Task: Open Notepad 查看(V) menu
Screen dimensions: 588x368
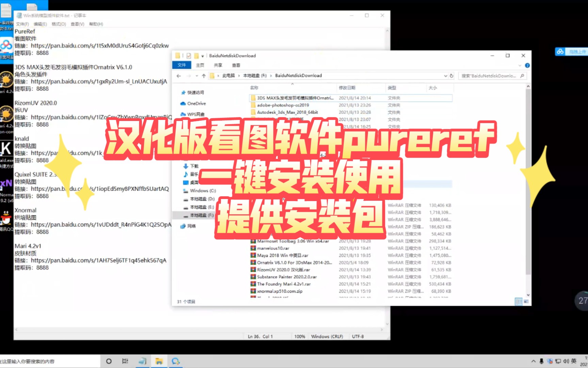Action: 77,24
